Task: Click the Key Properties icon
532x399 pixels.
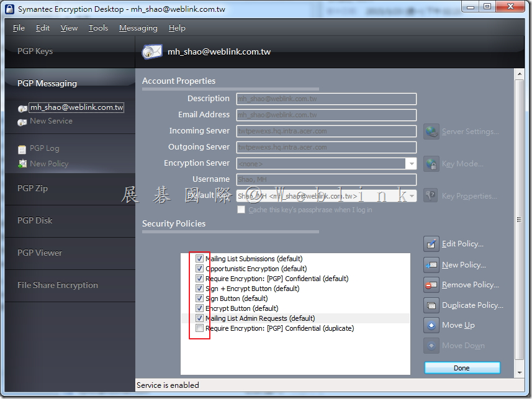Action: tap(431, 195)
